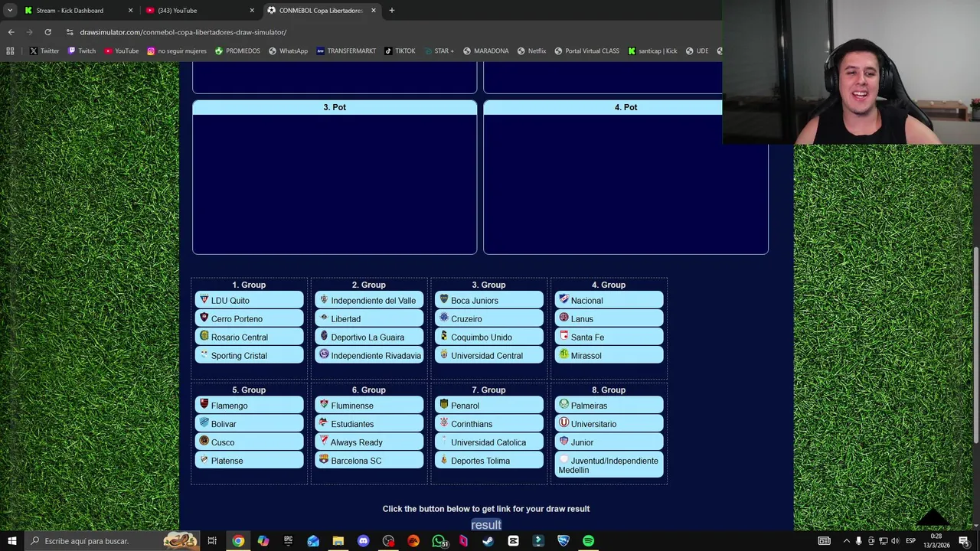Select Libertad in Group 2
Image resolution: width=980 pixels, height=551 pixels.
pos(369,318)
